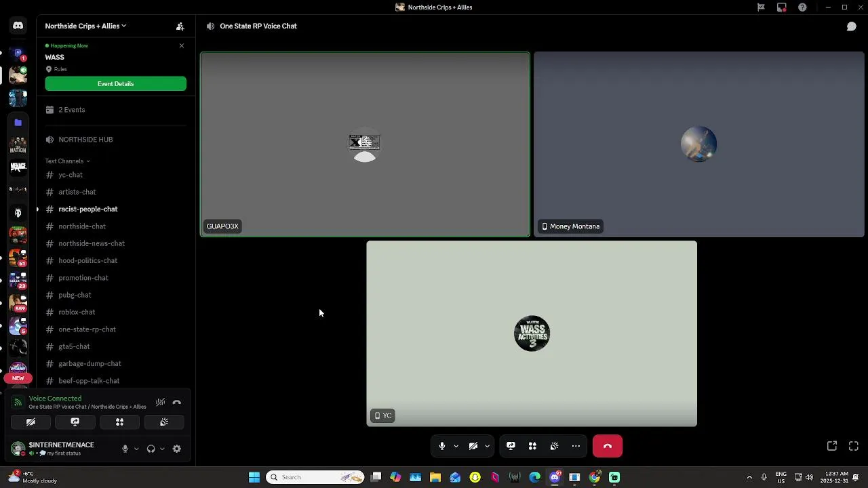Open File Explorer from the taskbar
This screenshot has width=868, height=488.
[x=435, y=477]
